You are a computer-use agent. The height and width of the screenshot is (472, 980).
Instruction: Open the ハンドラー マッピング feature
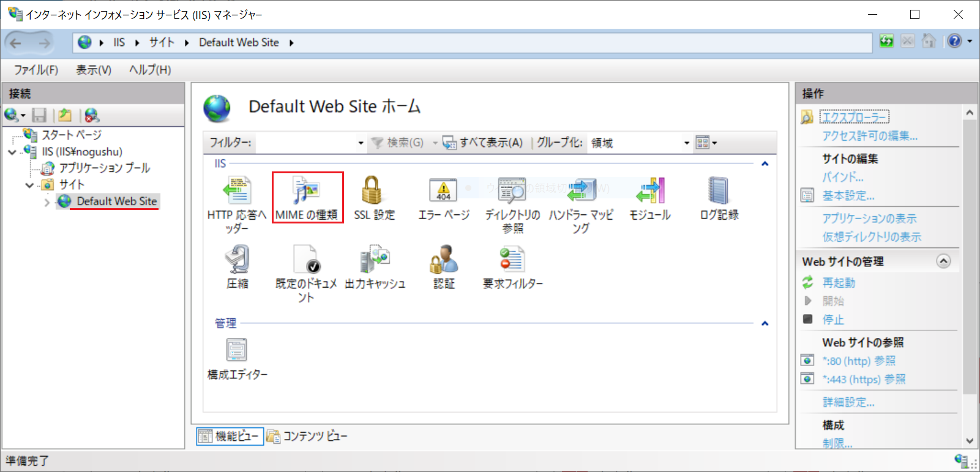point(581,204)
